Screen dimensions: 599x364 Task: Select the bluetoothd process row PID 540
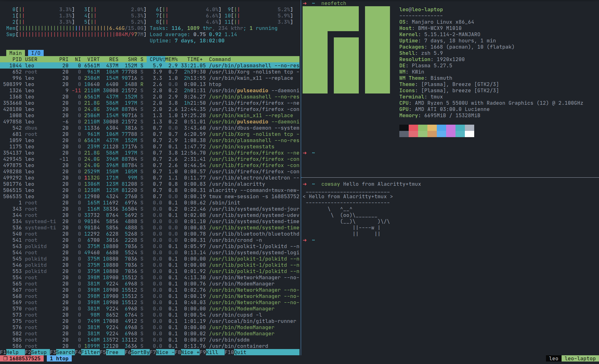coord(150,234)
